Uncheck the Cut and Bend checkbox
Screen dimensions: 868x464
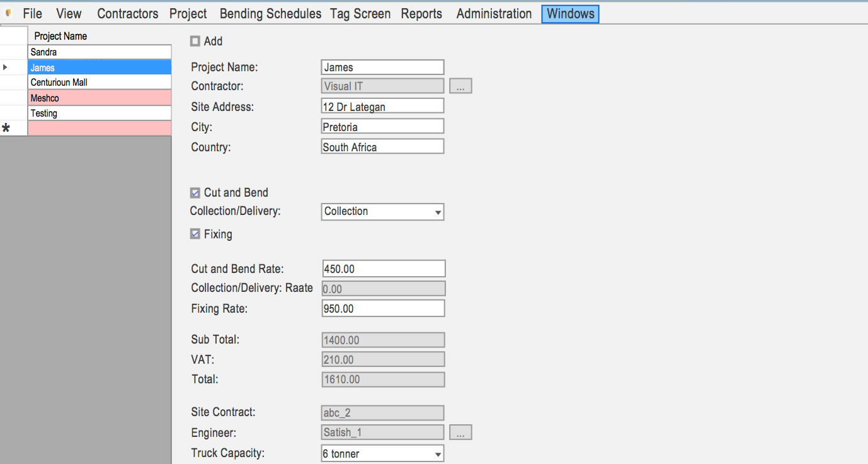(x=195, y=192)
